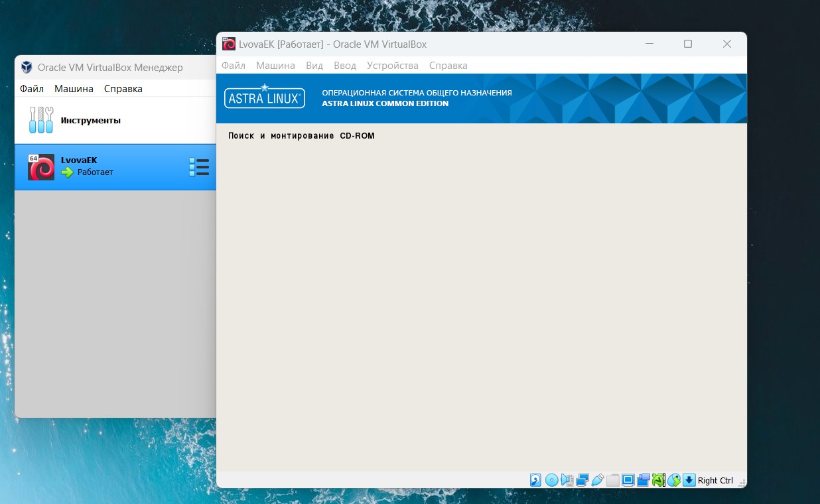
Task: Select the LvovaEK virtual machine entry
Action: [x=115, y=167]
